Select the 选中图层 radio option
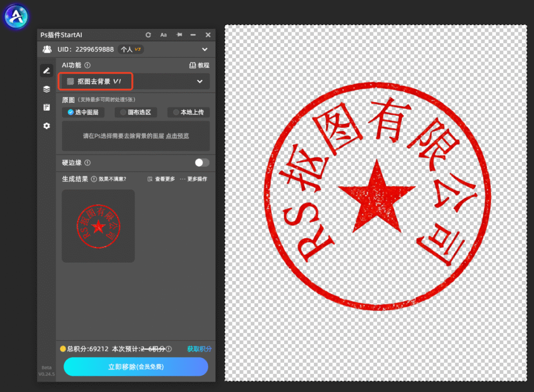This screenshot has height=392, width=534. click(x=83, y=112)
